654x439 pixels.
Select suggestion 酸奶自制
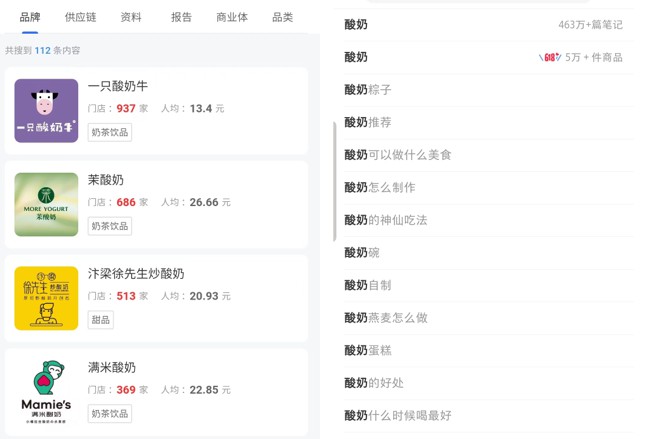488,285
